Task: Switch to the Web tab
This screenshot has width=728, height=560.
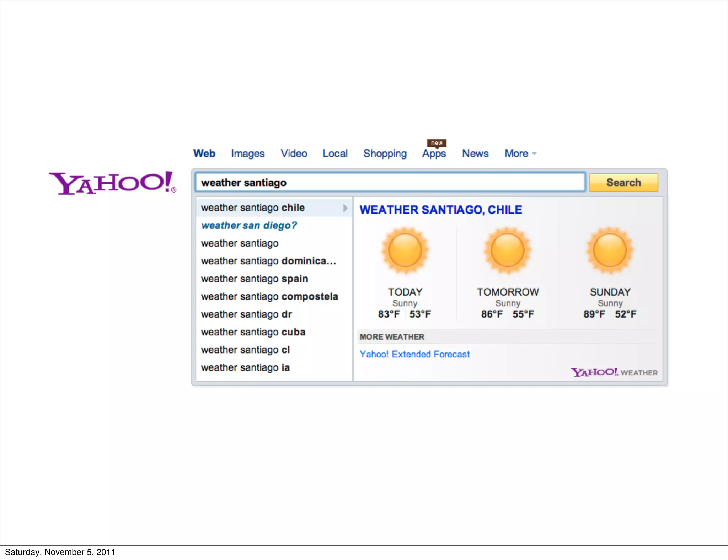Action: pyautogui.click(x=204, y=154)
